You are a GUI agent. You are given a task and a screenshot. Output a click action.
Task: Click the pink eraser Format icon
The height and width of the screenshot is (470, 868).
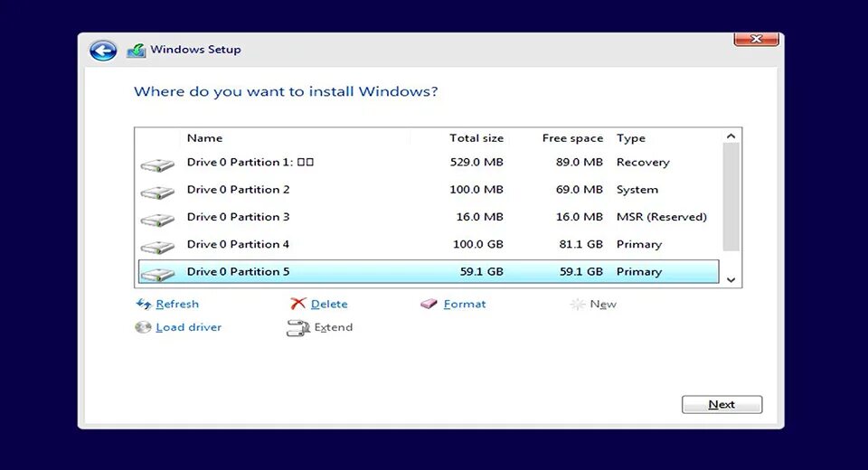(x=429, y=304)
